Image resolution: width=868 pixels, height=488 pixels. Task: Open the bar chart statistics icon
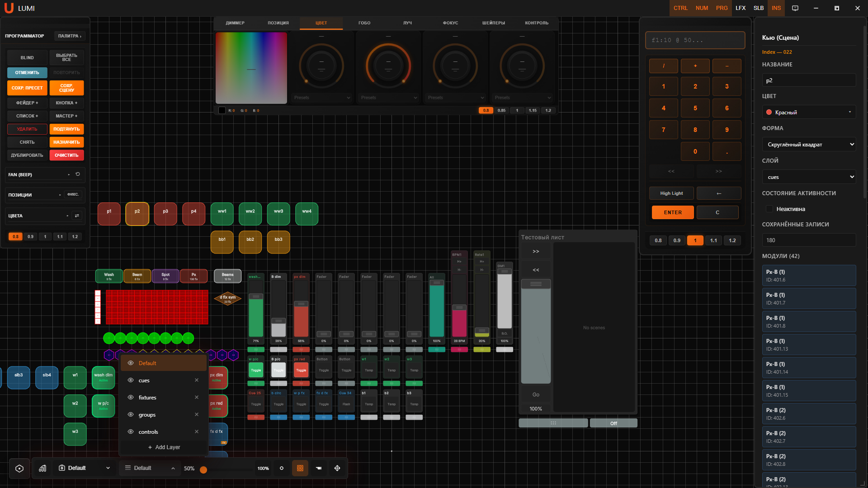tap(42, 468)
